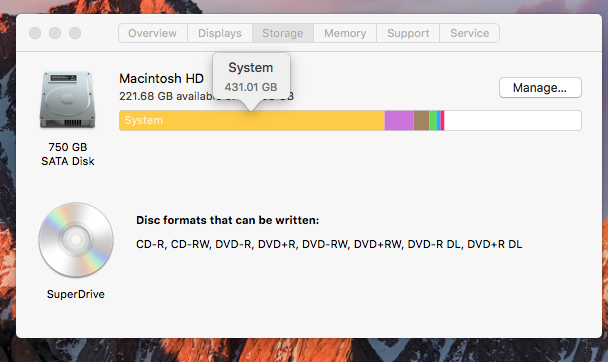Image resolution: width=608 pixels, height=362 pixels.
Task: Click the SuperDrive label text
Action: pos(76,294)
